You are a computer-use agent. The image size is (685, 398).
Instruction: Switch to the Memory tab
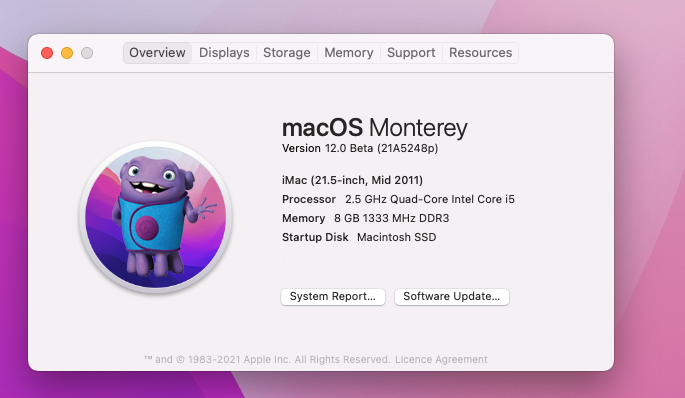click(x=349, y=53)
